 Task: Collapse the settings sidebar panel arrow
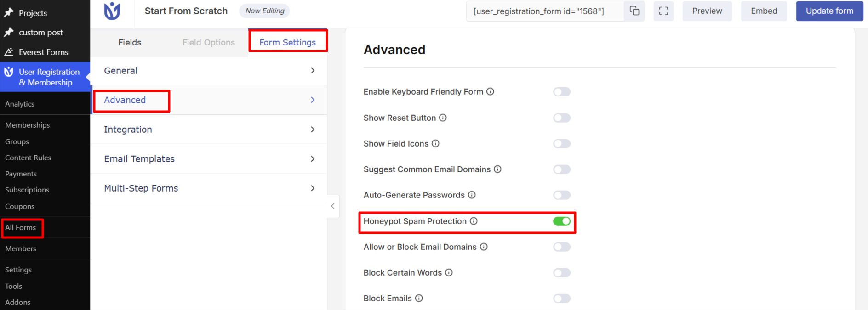(x=333, y=206)
